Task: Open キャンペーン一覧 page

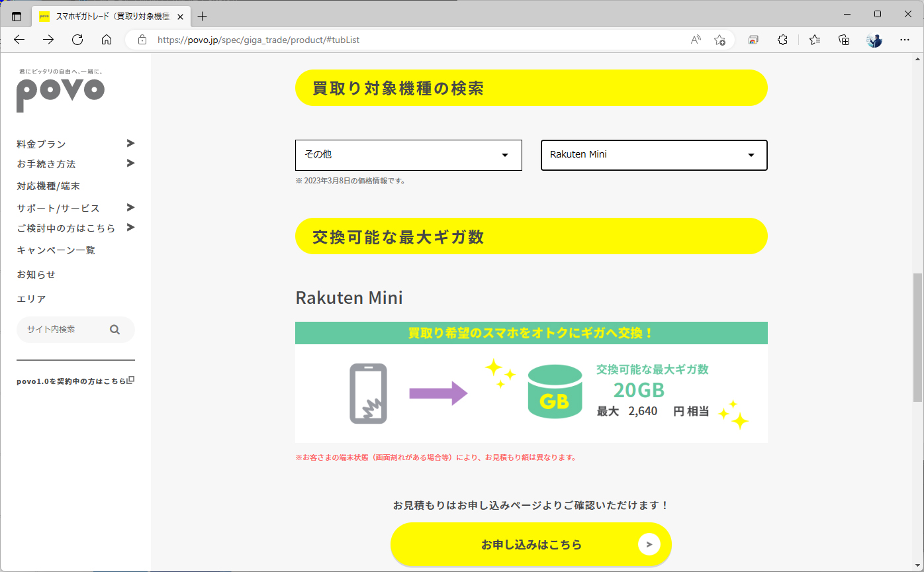Action: pyautogui.click(x=56, y=250)
